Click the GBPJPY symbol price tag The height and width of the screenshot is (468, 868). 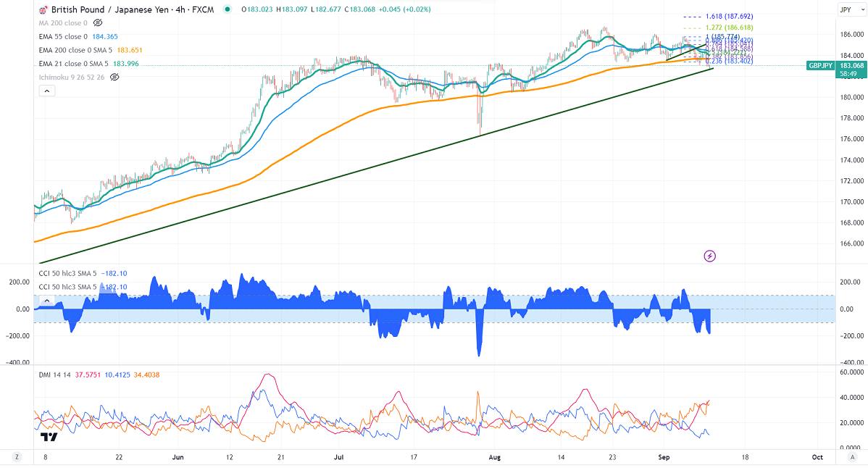coord(820,66)
